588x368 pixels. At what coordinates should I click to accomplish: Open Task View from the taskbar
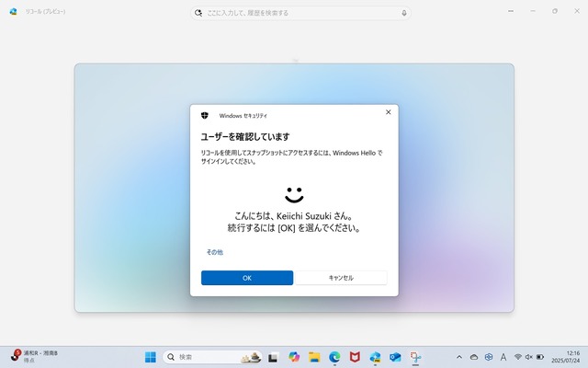pos(273,357)
